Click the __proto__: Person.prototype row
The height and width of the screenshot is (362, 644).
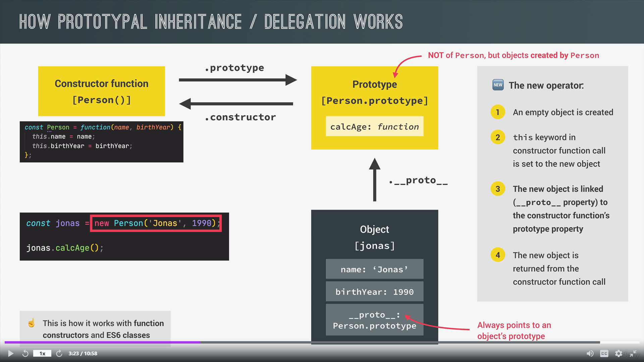tap(374, 320)
